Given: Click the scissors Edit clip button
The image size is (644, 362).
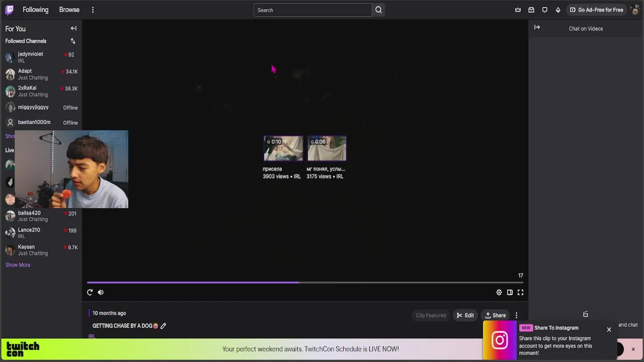Looking at the screenshot, I should [x=465, y=315].
